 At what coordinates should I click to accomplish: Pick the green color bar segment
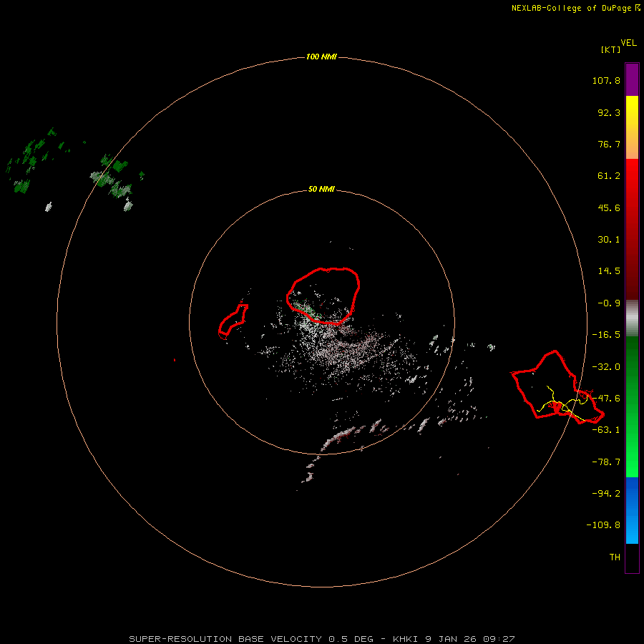pos(632,406)
